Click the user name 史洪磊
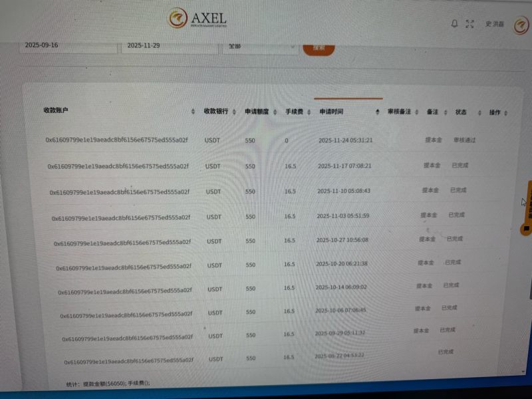532x399 pixels. (494, 24)
